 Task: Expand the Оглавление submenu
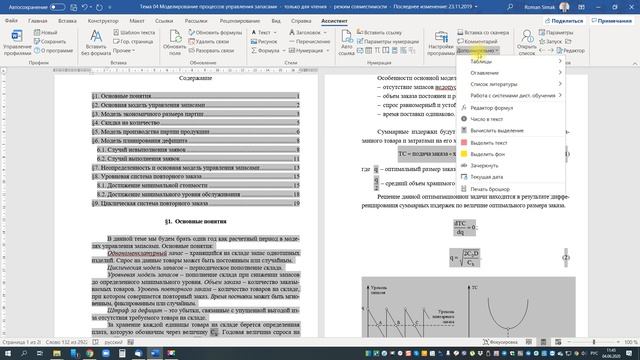511,73
